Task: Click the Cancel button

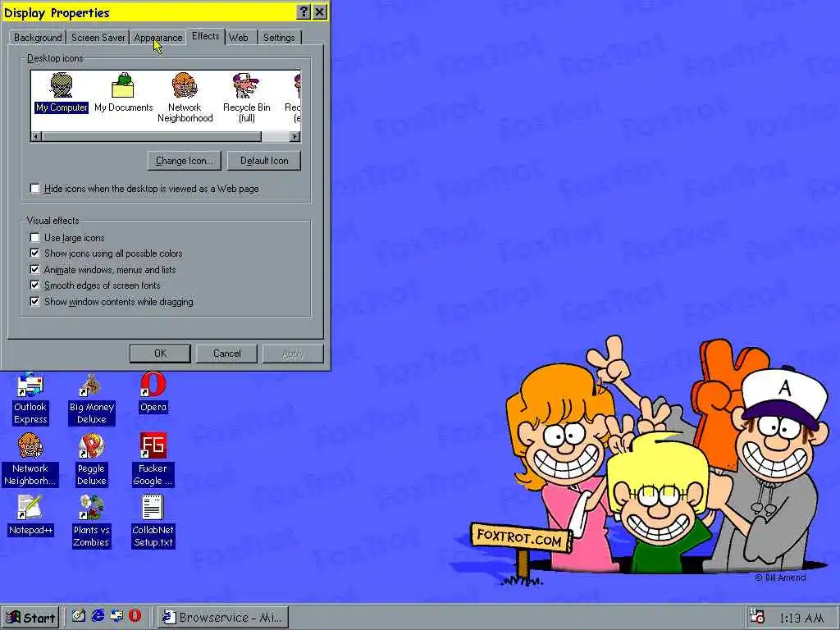Action: [x=226, y=354]
